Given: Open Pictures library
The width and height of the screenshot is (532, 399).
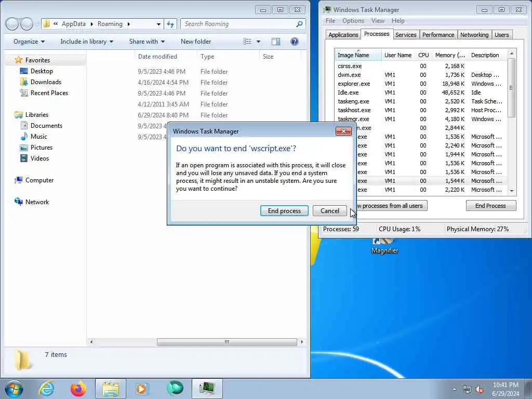Looking at the screenshot, I should coord(42,147).
